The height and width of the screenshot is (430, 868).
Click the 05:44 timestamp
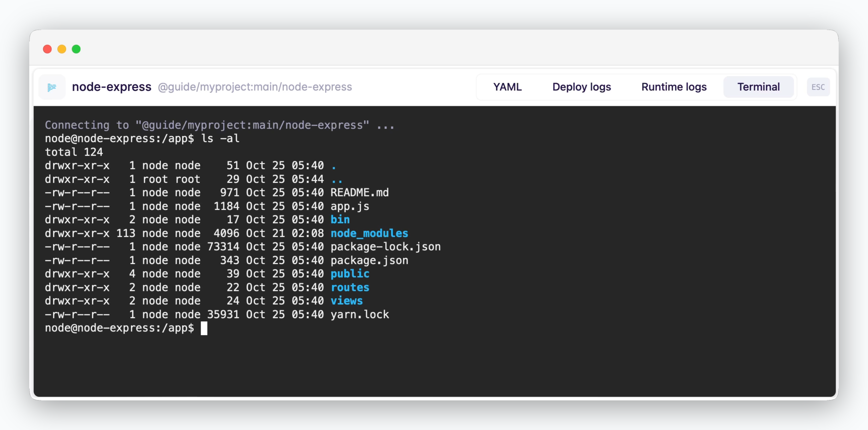point(308,179)
